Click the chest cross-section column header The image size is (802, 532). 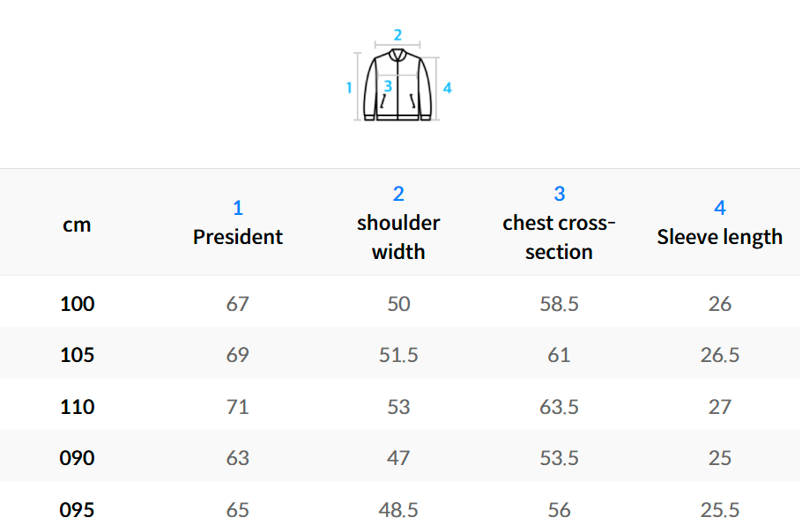559,237
